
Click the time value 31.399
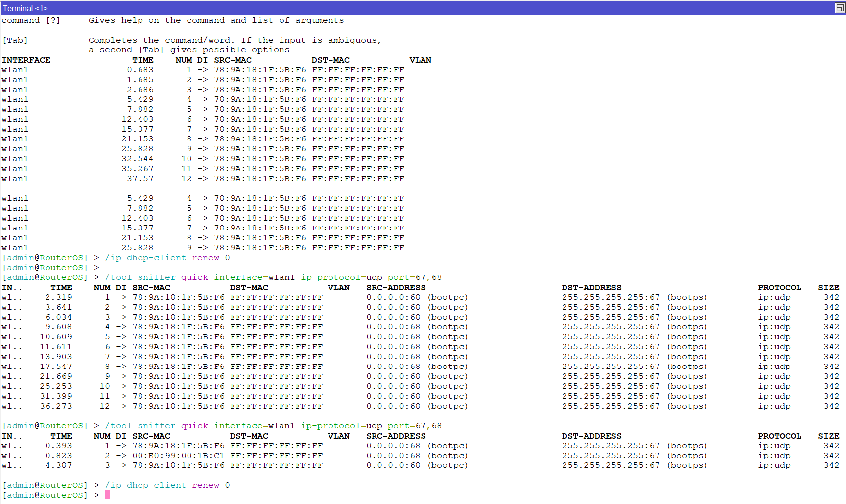click(56, 396)
